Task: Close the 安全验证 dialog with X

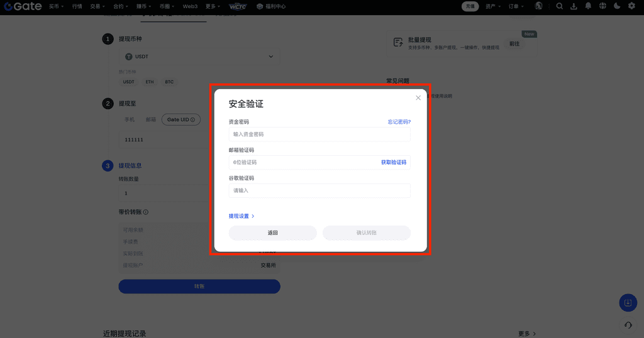Action: pos(418,98)
